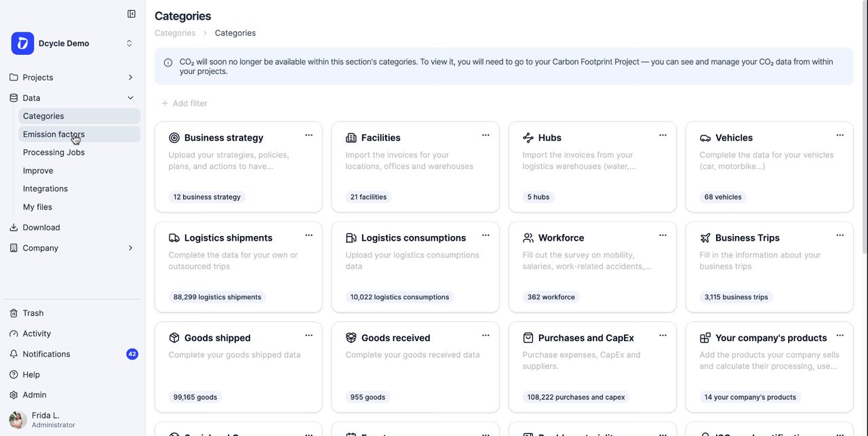Open the Business Trips card
868x436 pixels.
(x=769, y=267)
